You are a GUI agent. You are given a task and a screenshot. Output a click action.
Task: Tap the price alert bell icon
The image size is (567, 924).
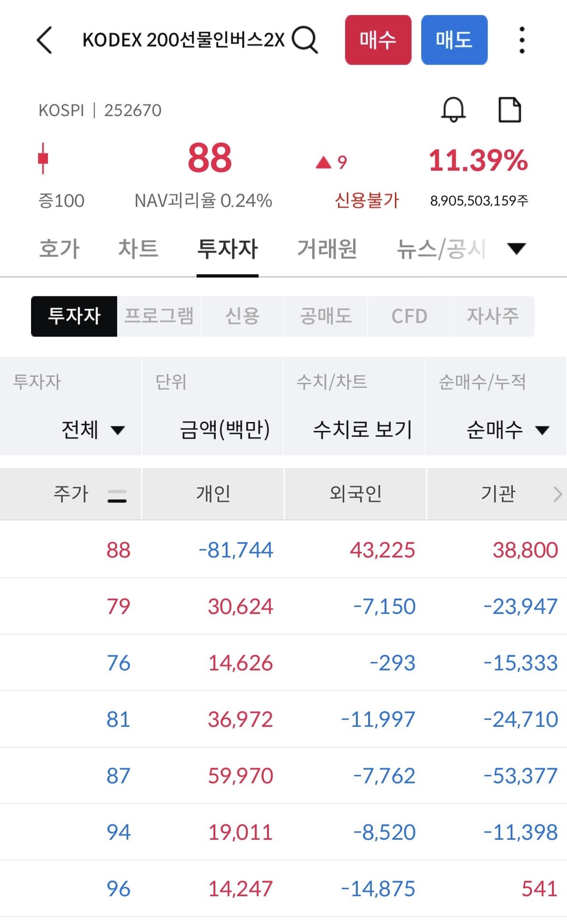coord(453,110)
